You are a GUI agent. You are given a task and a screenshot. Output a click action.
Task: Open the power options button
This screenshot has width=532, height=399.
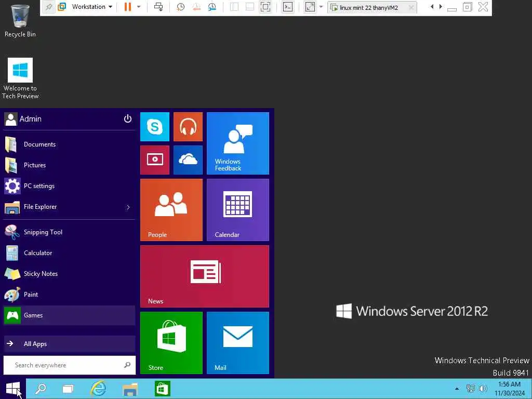coord(128,119)
